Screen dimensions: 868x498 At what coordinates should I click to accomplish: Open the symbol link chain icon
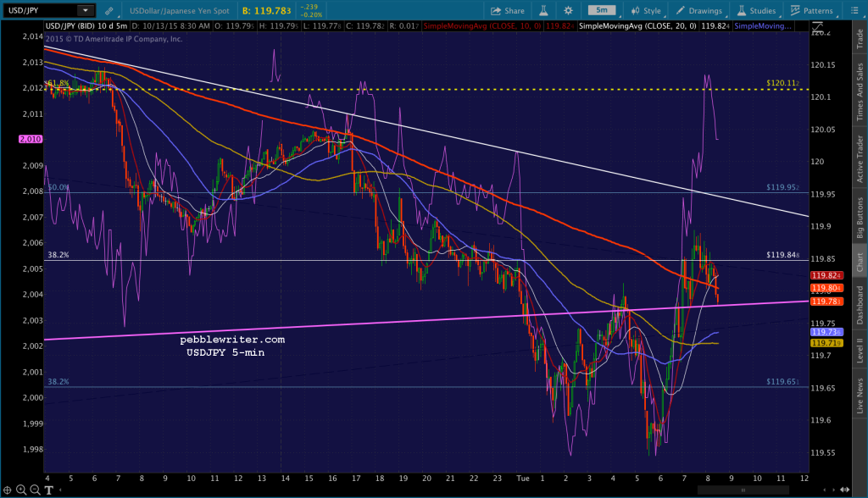[109, 10]
